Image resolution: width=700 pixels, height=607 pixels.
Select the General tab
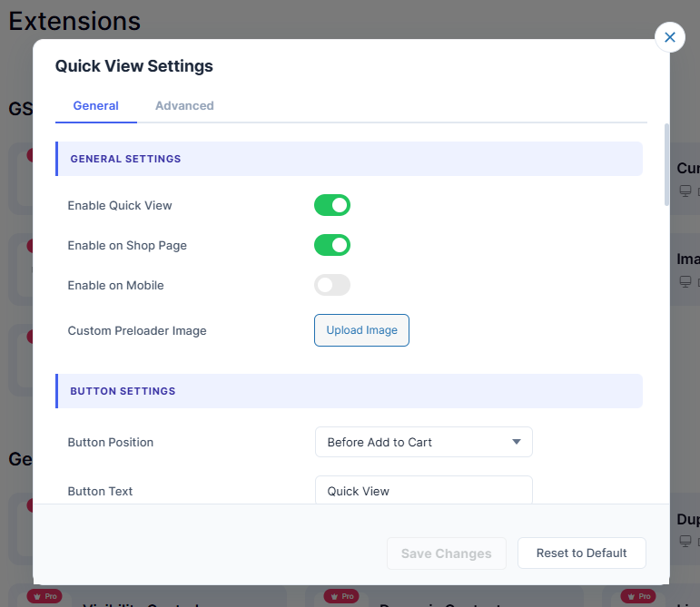tap(96, 105)
